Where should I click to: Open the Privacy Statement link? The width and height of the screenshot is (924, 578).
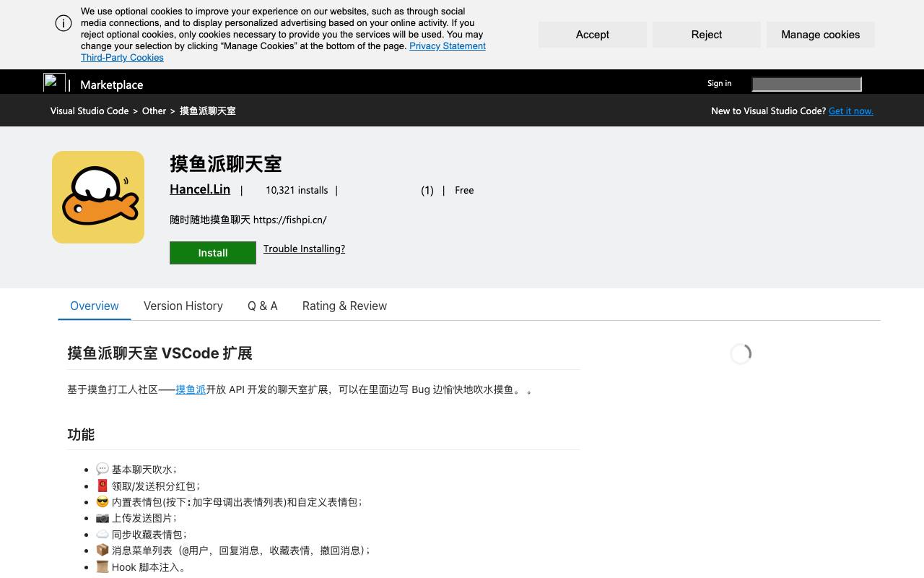[x=448, y=46]
